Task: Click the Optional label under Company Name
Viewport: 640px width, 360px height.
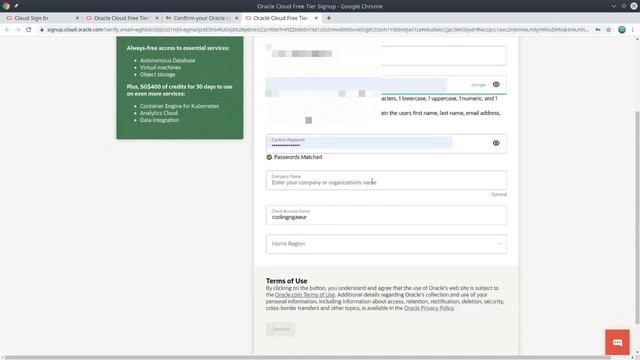Action: click(499, 194)
